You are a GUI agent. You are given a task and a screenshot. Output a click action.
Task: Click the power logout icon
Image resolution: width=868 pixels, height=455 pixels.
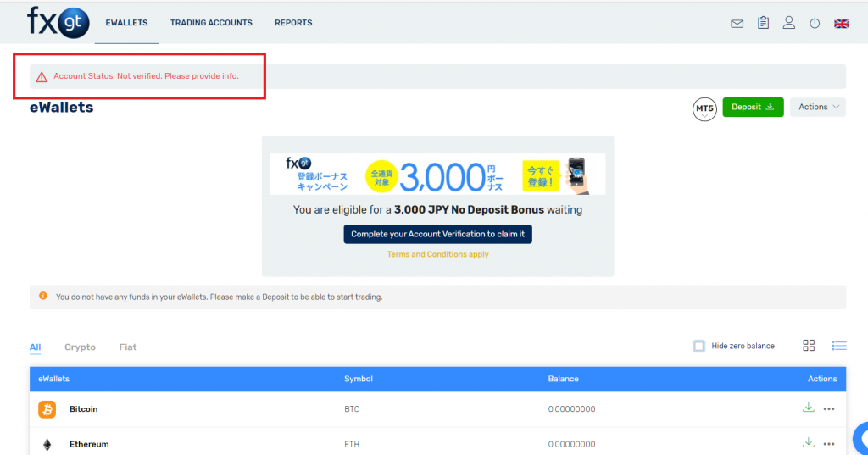pyautogui.click(x=815, y=23)
